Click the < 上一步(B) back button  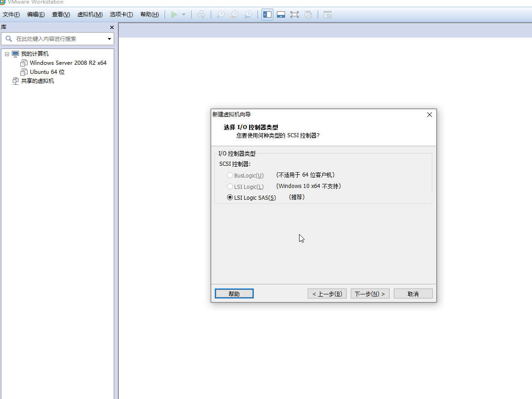327,293
